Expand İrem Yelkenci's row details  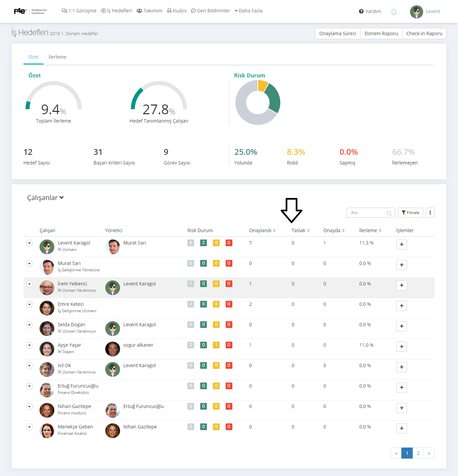point(30,284)
